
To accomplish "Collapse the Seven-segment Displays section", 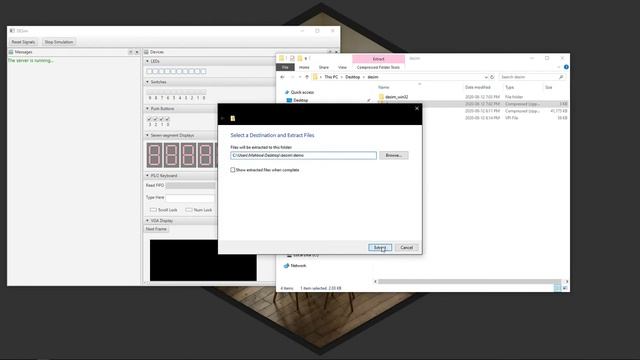I will click(147, 135).
